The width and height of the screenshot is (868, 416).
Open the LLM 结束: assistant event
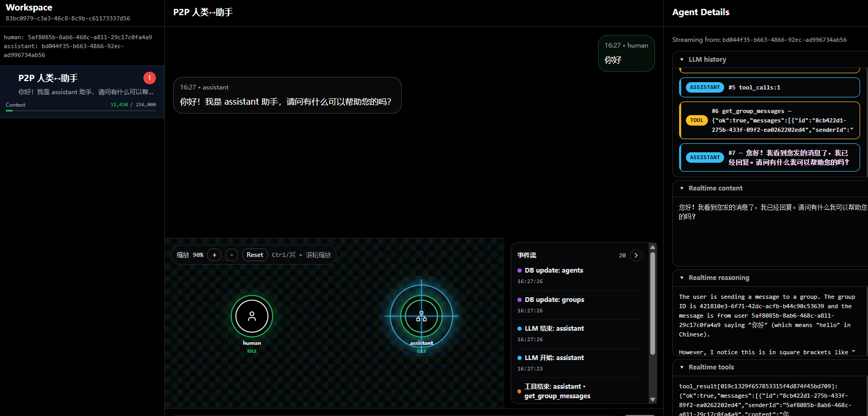(x=554, y=329)
